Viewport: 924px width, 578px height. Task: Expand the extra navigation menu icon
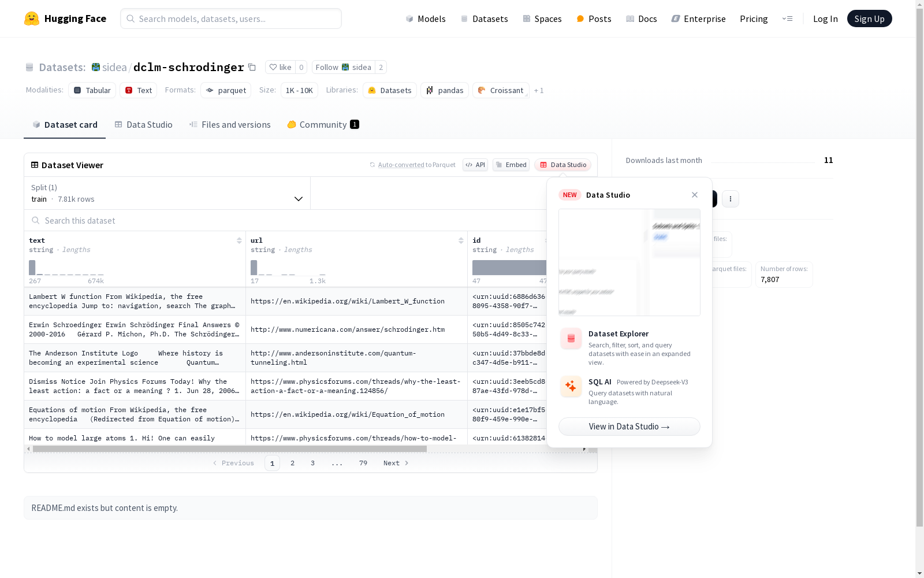[787, 18]
